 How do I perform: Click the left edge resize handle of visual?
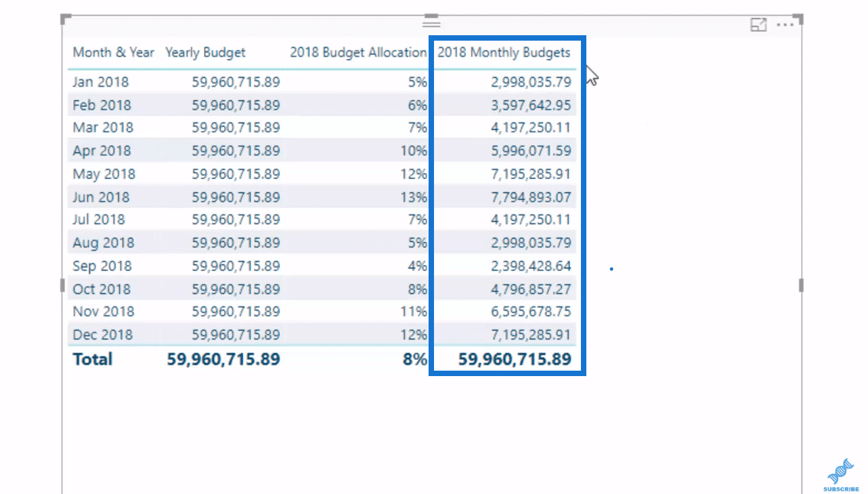pos(62,285)
